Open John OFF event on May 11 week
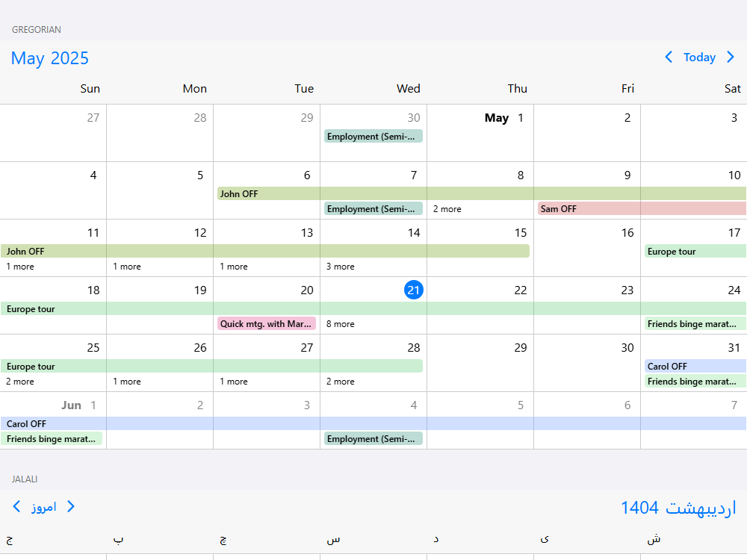 [265, 251]
